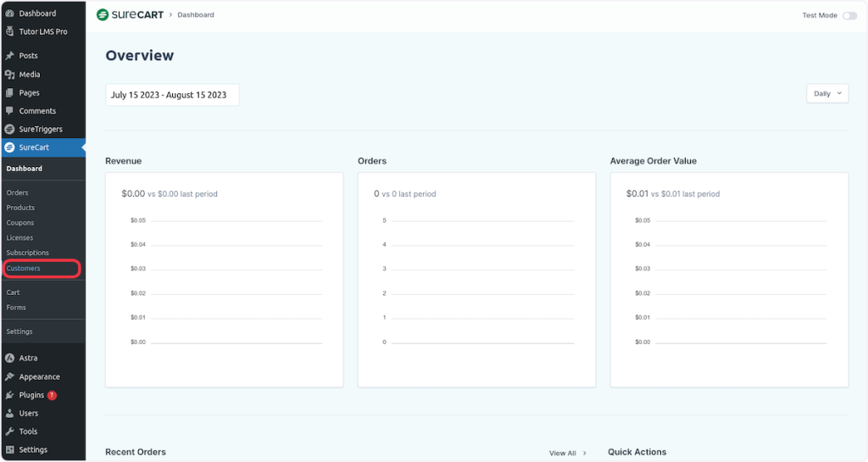Click the Dashboard breadcrumb link

pos(196,15)
